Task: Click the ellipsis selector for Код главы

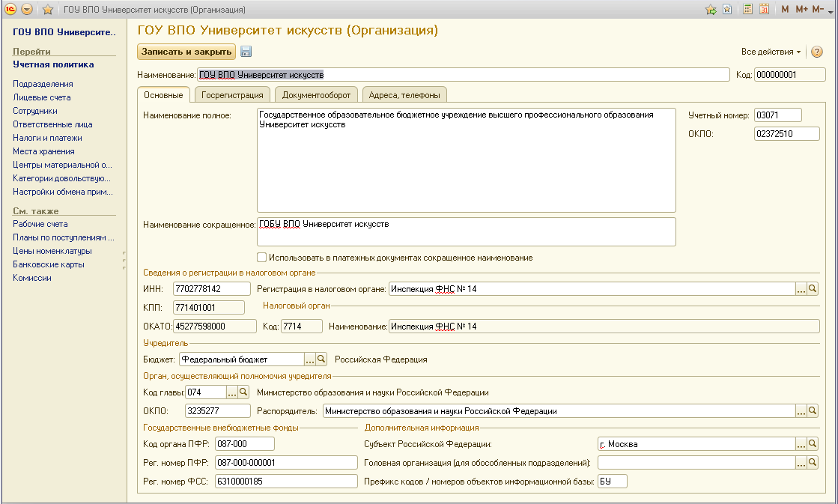Action: pos(232,392)
